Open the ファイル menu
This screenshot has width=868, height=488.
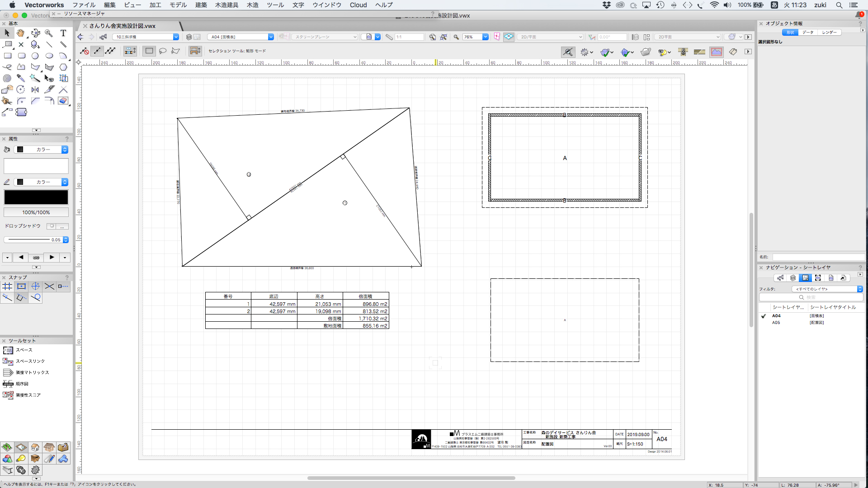point(84,5)
